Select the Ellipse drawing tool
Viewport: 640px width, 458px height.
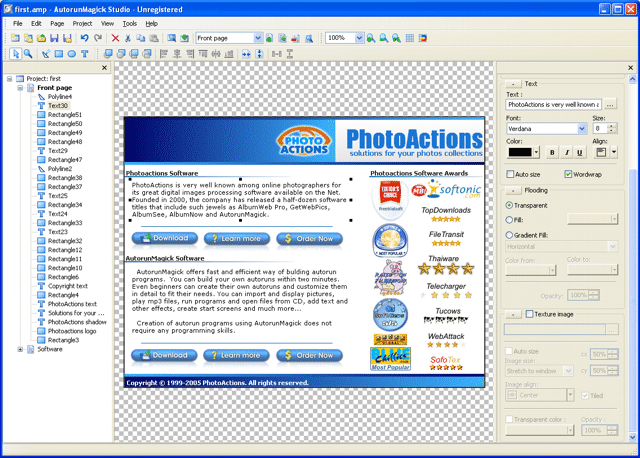(72, 53)
